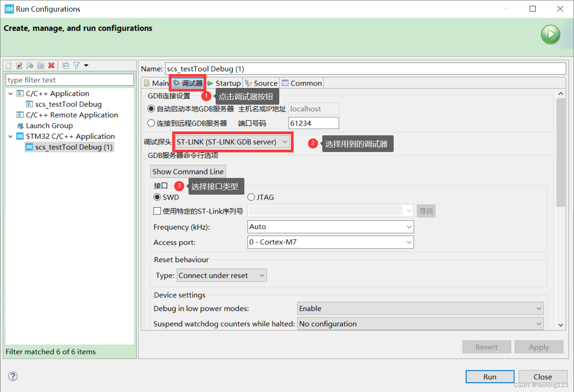This screenshot has height=392, width=574.
Task: Click the green Run arrow banner icon
Action: pyautogui.click(x=550, y=35)
